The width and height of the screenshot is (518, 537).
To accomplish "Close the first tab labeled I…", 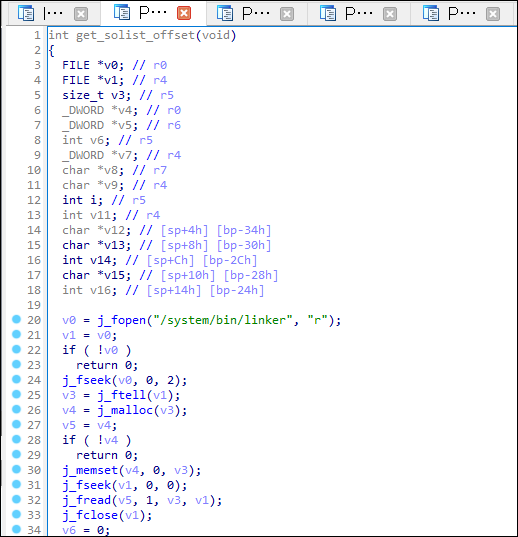I will (81, 14).
